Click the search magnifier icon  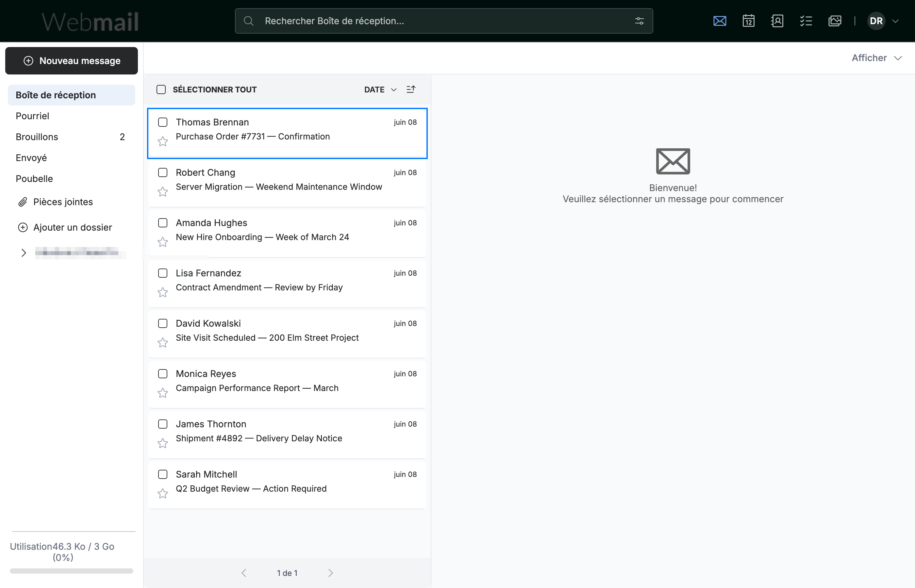point(249,21)
